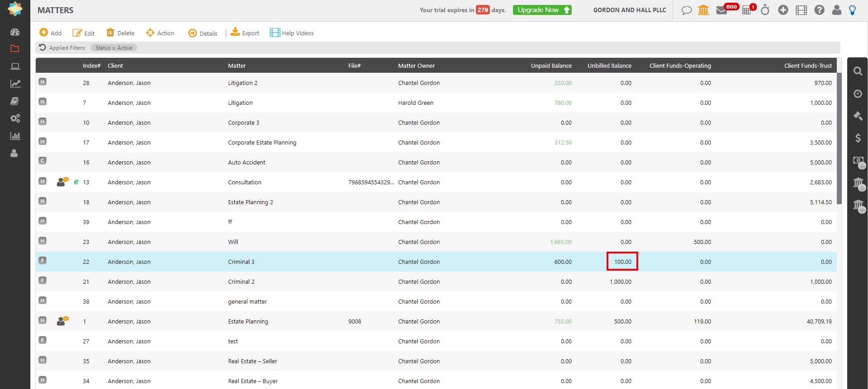Open mail icon with 800 badge

722,10
